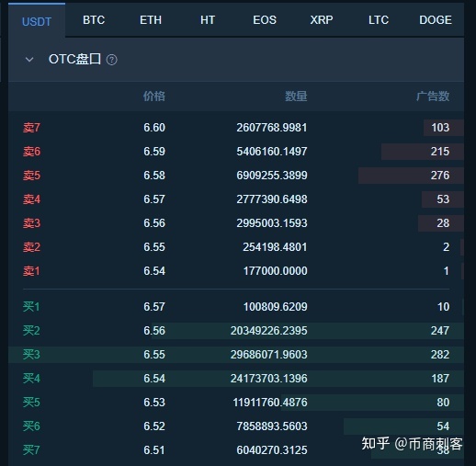Screen dimensions: 476x466
Task: Select the 买7 row label
Action: pos(31,450)
